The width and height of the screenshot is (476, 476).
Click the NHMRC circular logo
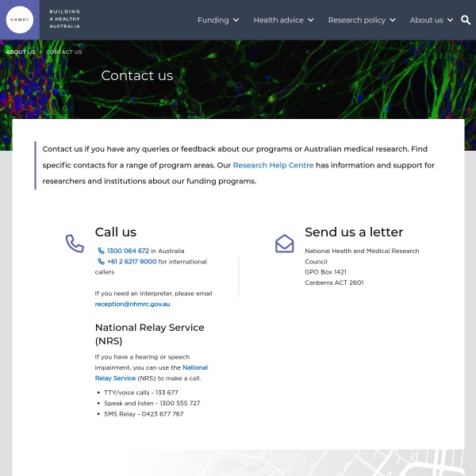[19, 20]
